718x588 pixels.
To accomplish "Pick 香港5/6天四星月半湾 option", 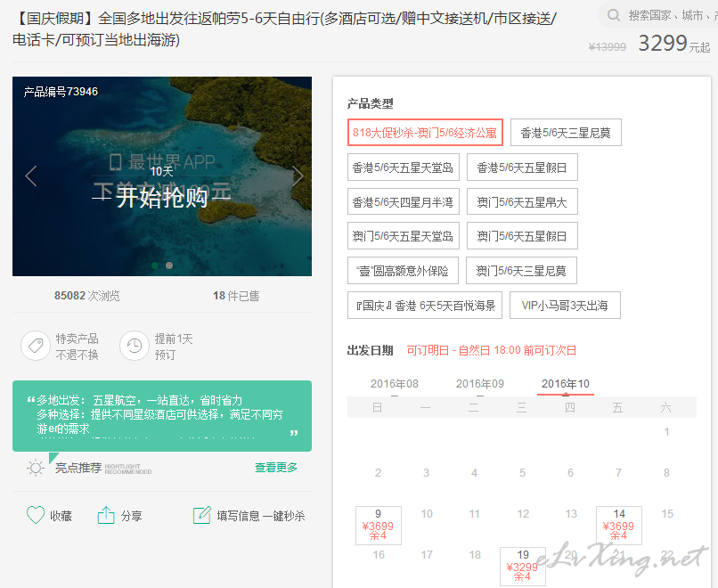I will coord(403,201).
